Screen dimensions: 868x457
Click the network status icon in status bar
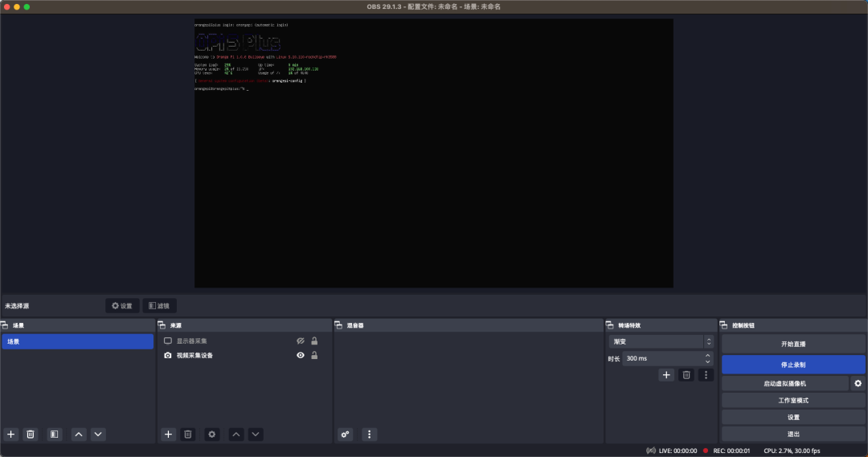pyautogui.click(x=651, y=451)
